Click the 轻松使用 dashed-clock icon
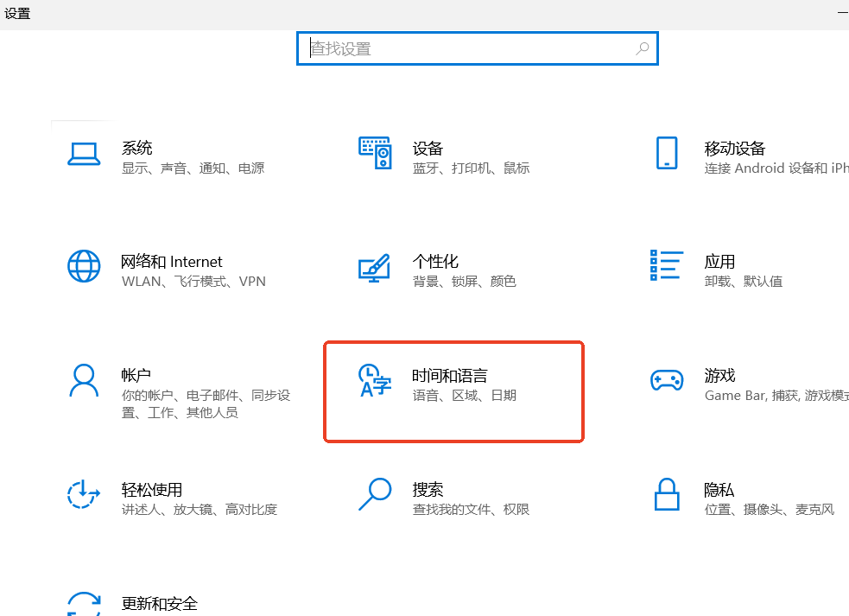 click(84, 494)
